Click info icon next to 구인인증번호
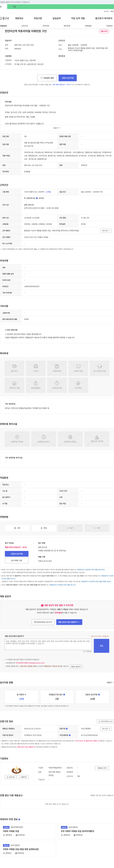 [70, 735]
